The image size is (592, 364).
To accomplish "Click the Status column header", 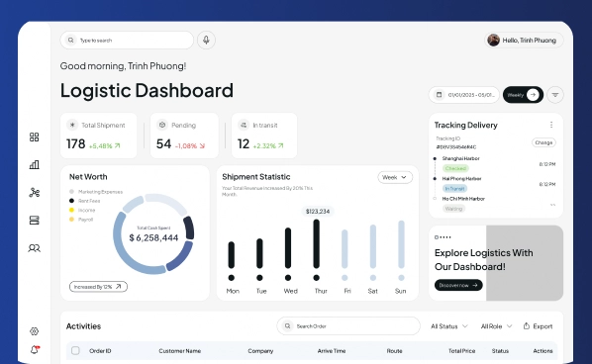I will point(500,351).
